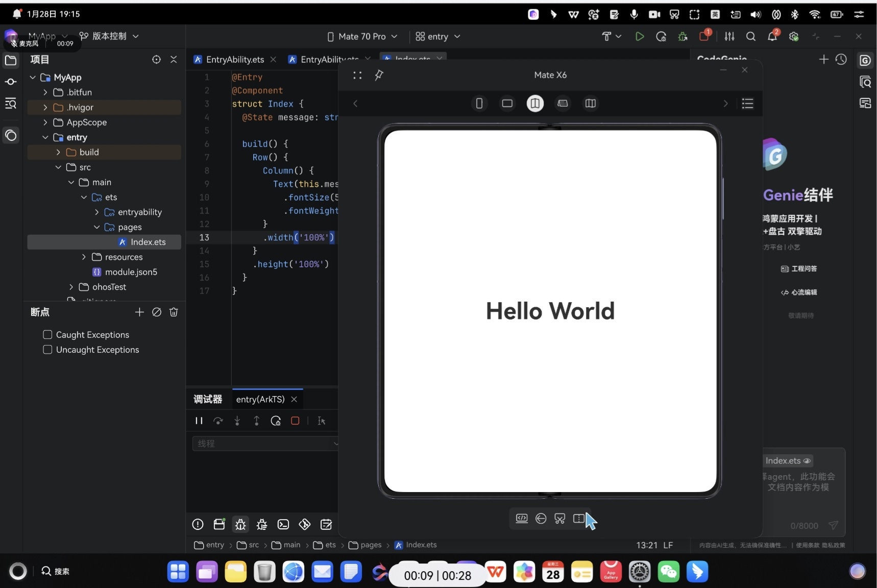This screenshot has width=877, height=588.
Task: Select the phone device shape in previewer
Action: [479, 104]
